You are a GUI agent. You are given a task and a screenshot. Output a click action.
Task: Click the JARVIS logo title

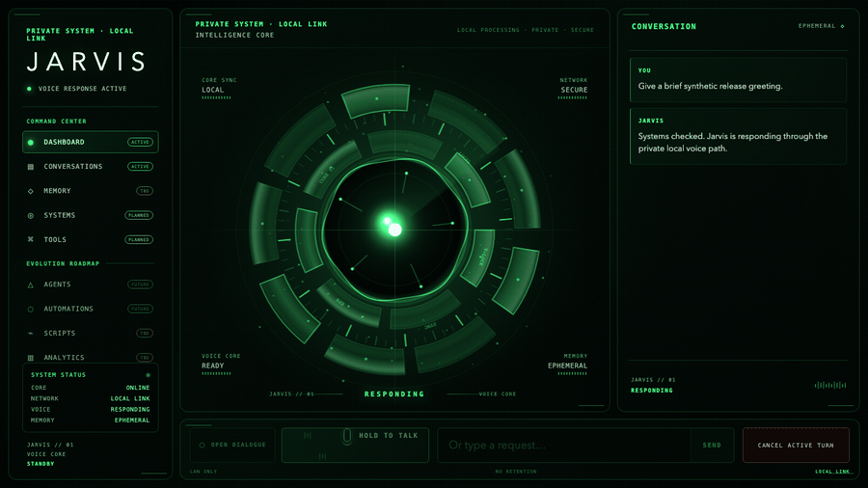(x=87, y=62)
